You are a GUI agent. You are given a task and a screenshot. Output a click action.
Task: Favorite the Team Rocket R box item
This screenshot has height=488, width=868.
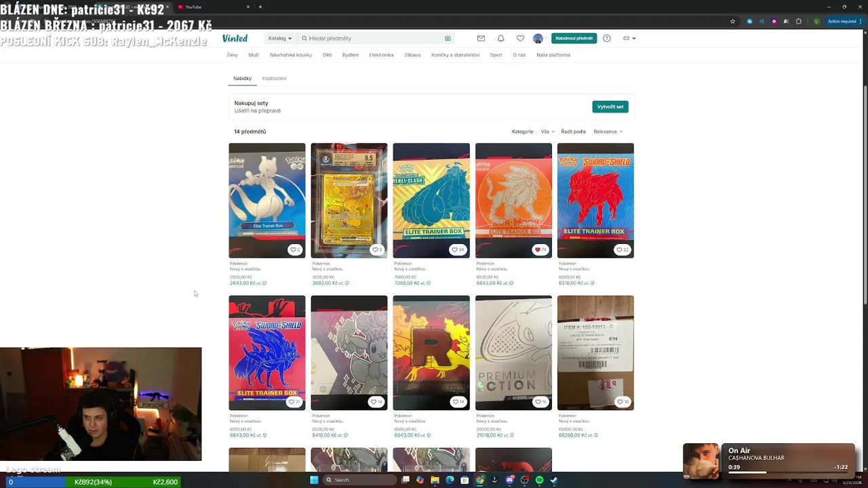458,402
